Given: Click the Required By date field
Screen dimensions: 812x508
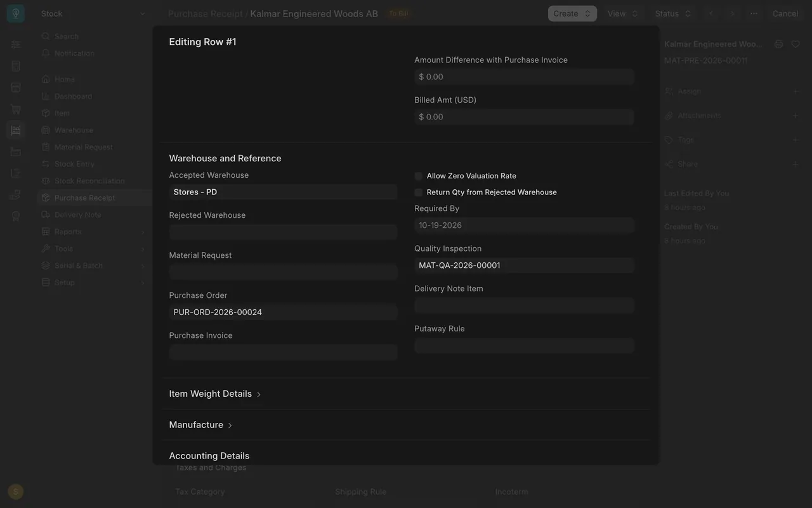Looking at the screenshot, I should (524, 225).
